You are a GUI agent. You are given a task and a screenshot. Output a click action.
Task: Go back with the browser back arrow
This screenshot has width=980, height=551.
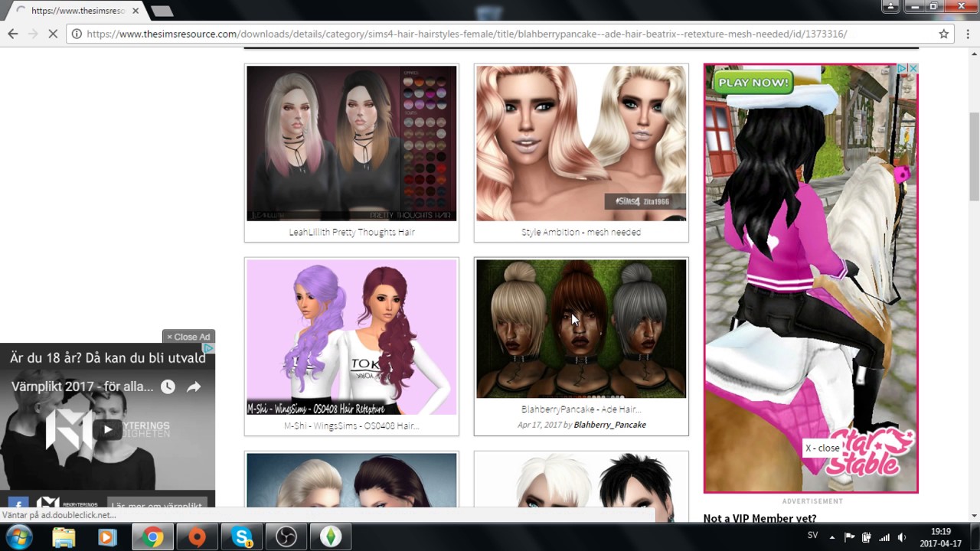click(x=12, y=34)
